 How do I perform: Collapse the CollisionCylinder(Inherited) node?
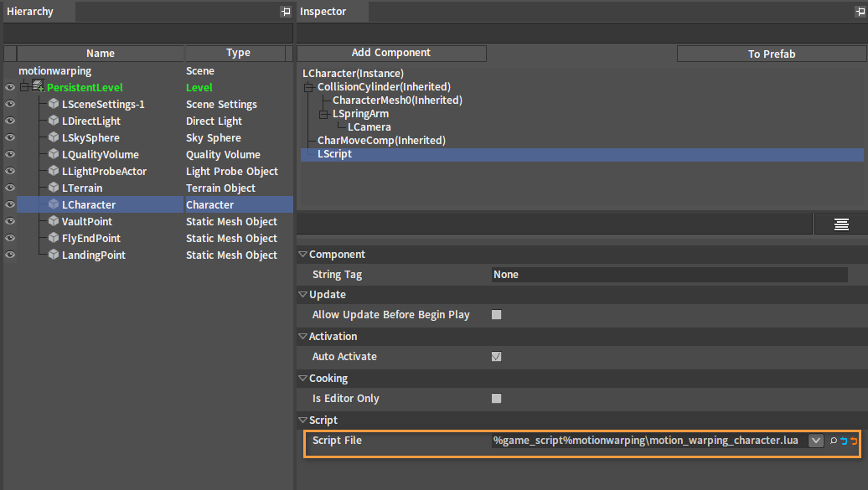(308, 87)
